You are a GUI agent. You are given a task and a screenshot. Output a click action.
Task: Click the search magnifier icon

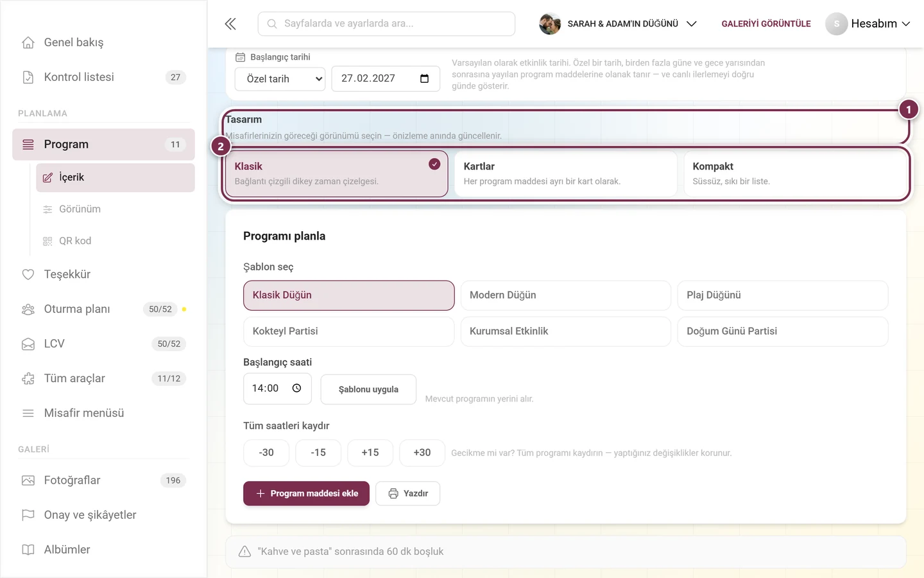click(272, 24)
